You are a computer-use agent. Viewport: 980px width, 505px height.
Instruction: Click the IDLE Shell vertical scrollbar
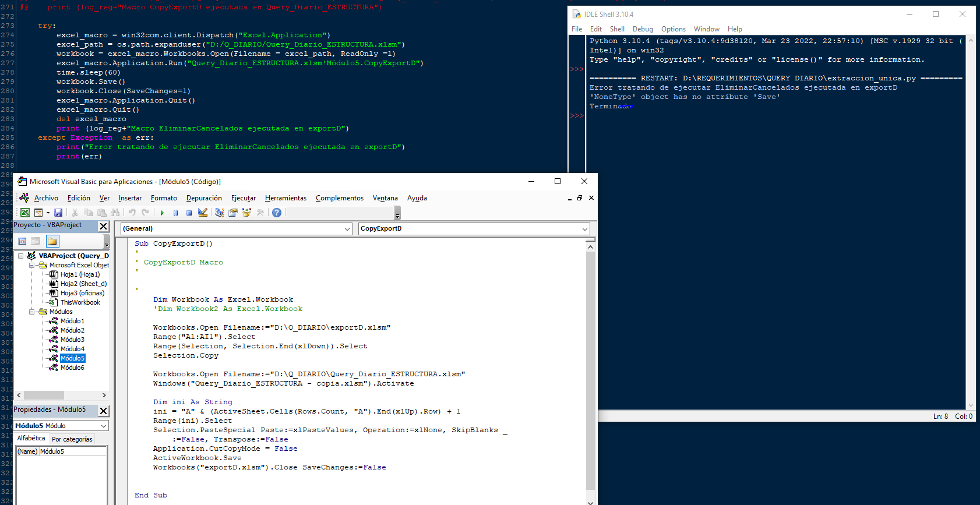pos(971,223)
